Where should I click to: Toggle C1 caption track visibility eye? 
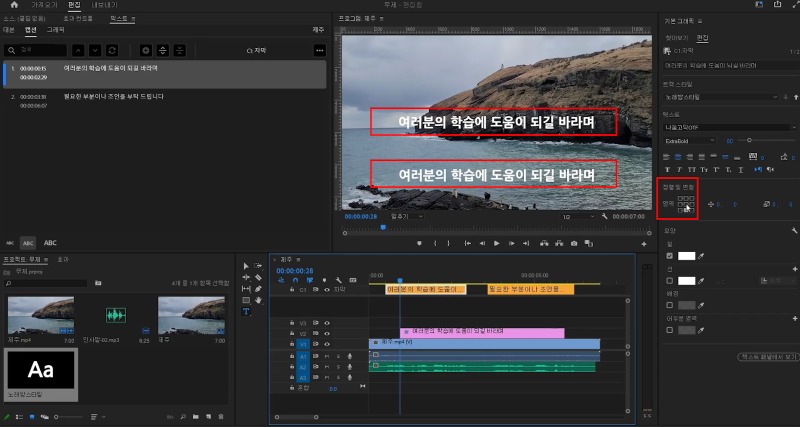click(327, 289)
